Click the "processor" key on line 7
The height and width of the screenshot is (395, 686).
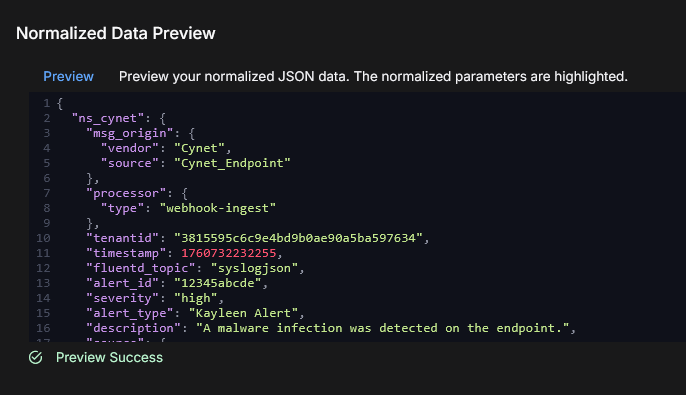126,193
